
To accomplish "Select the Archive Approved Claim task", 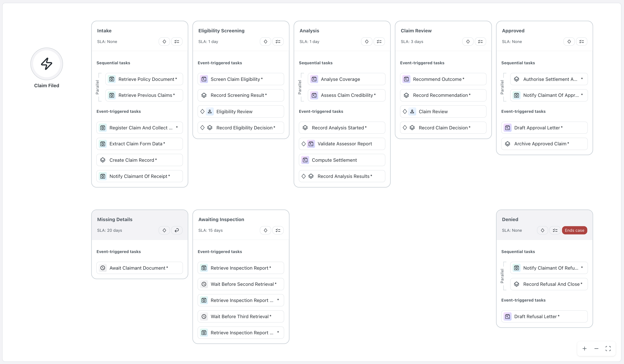I will pyautogui.click(x=545, y=144).
